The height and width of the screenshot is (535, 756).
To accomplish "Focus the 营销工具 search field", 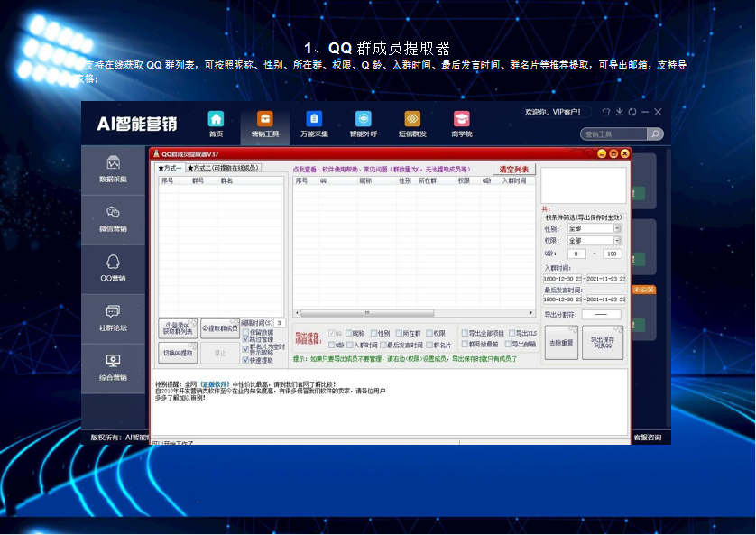I will 613,134.
